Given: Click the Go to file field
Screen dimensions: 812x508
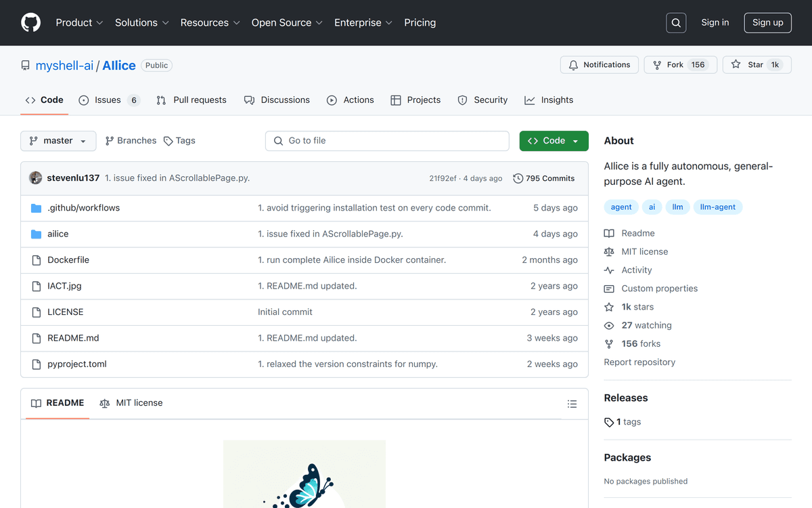Looking at the screenshot, I should pyautogui.click(x=387, y=141).
